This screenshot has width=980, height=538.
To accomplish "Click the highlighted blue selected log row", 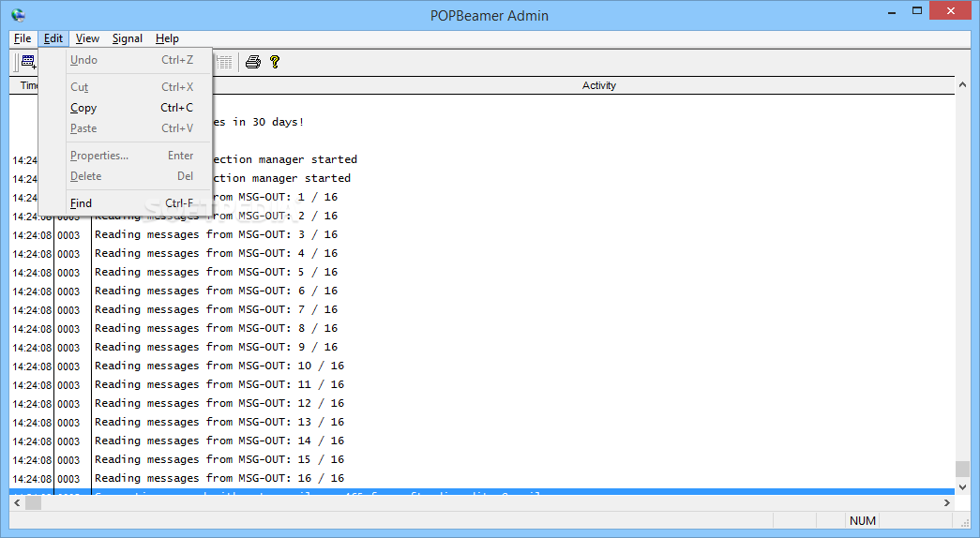I will (482, 492).
